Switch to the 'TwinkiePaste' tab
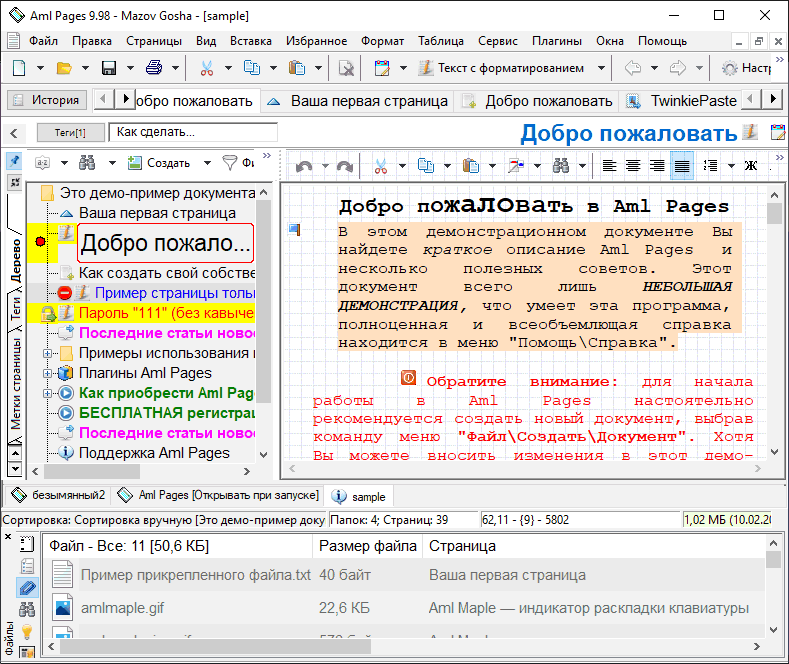789x664 pixels. (682, 101)
